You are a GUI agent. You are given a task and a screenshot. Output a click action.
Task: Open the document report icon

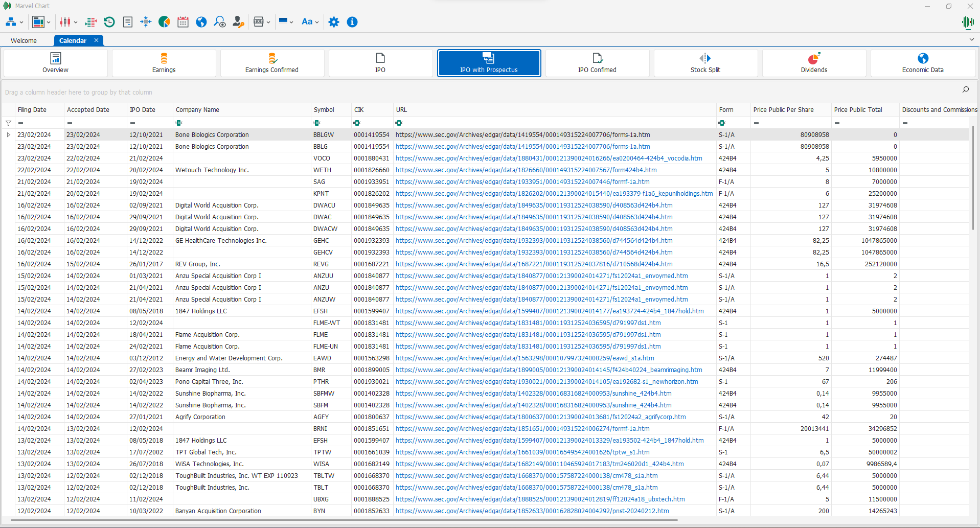coord(128,22)
